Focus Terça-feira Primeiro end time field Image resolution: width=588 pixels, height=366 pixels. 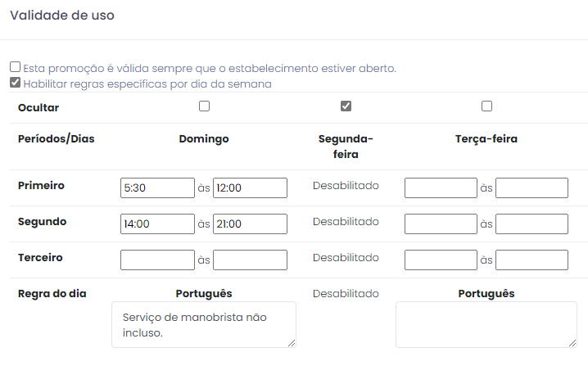[x=531, y=188]
